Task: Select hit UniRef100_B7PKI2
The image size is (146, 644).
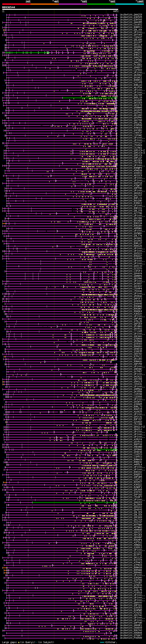Action: pyautogui.click(x=131, y=357)
